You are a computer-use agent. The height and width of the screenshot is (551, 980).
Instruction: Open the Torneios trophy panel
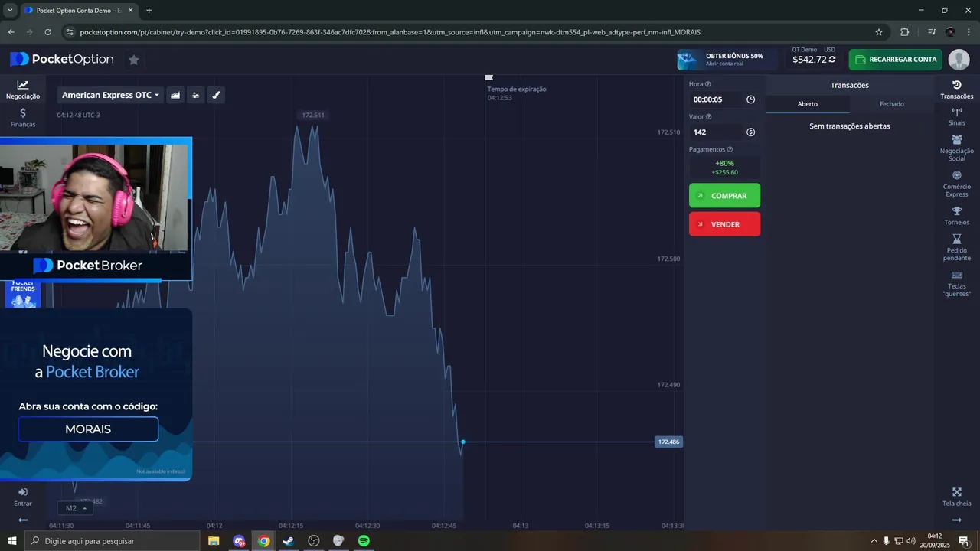coord(956,216)
